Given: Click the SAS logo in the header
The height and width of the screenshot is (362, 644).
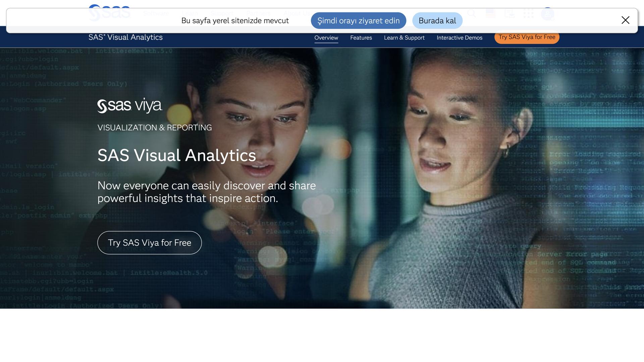Looking at the screenshot, I should [x=109, y=12].
